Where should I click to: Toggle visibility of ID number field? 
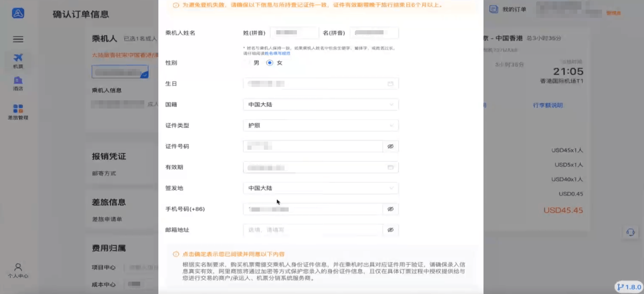390,146
